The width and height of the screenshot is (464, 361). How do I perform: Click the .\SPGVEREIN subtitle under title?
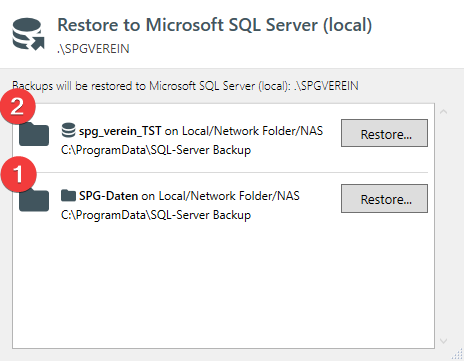(x=93, y=49)
